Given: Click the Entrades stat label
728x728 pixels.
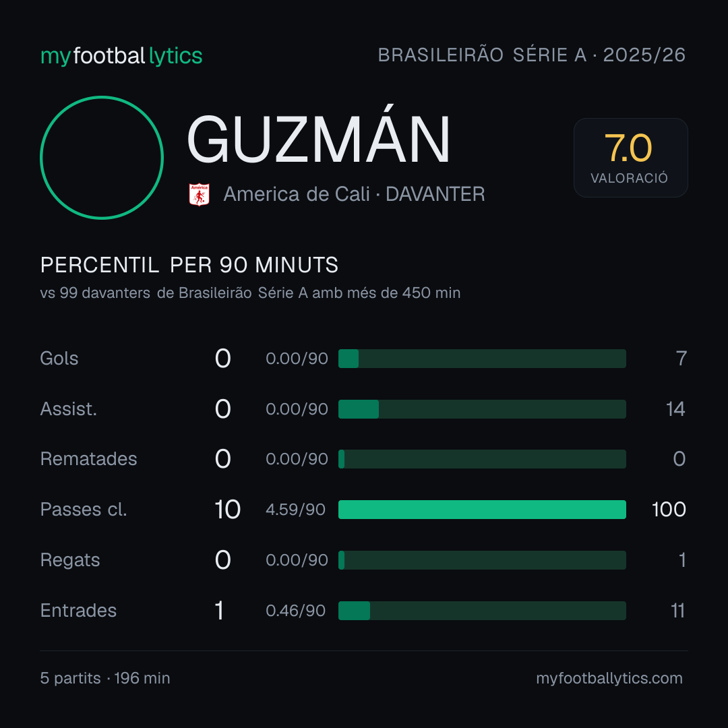Looking at the screenshot, I should pos(78,611).
